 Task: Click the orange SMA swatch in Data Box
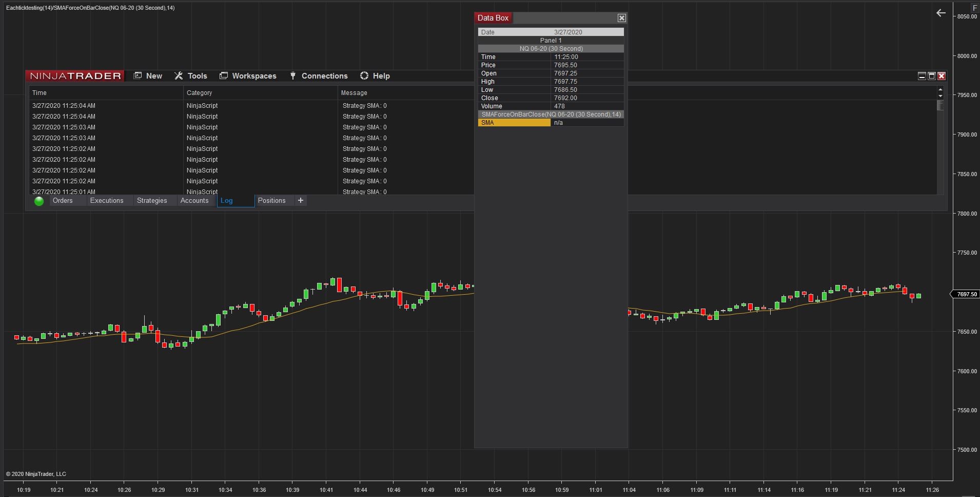[514, 123]
